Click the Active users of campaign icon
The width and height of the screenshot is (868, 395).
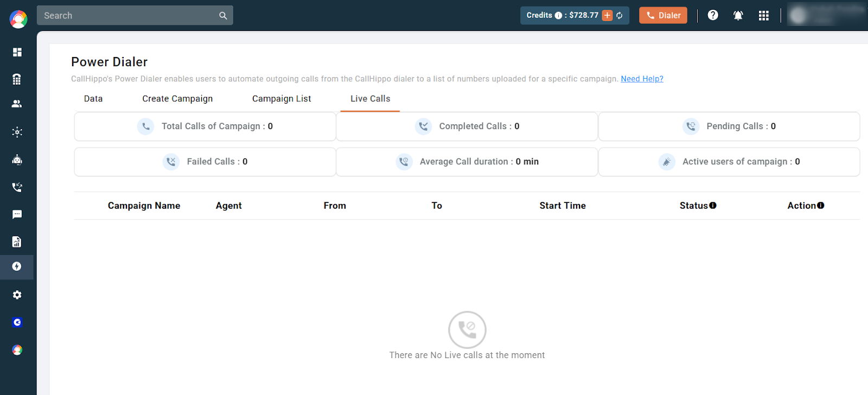[x=667, y=162]
